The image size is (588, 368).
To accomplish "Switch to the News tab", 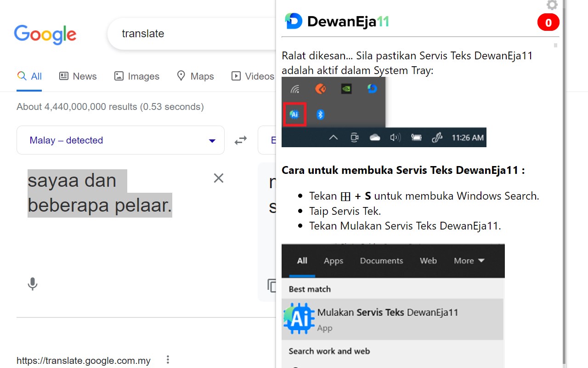I will 78,76.
